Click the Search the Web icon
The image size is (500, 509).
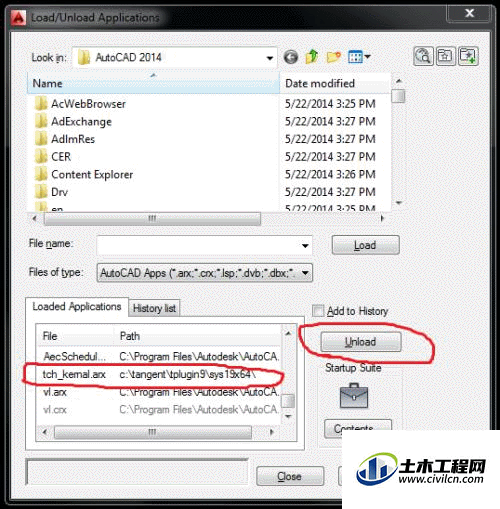[423, 56]
